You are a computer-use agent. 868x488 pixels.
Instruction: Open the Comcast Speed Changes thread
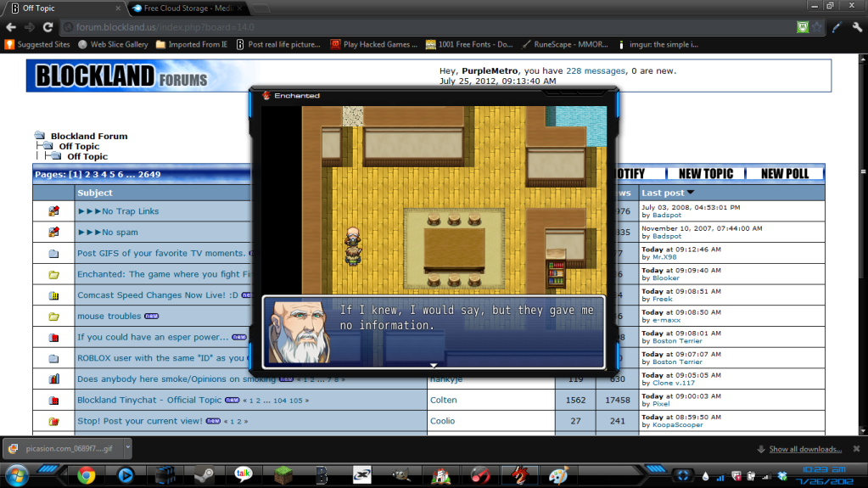pos(157,295)
